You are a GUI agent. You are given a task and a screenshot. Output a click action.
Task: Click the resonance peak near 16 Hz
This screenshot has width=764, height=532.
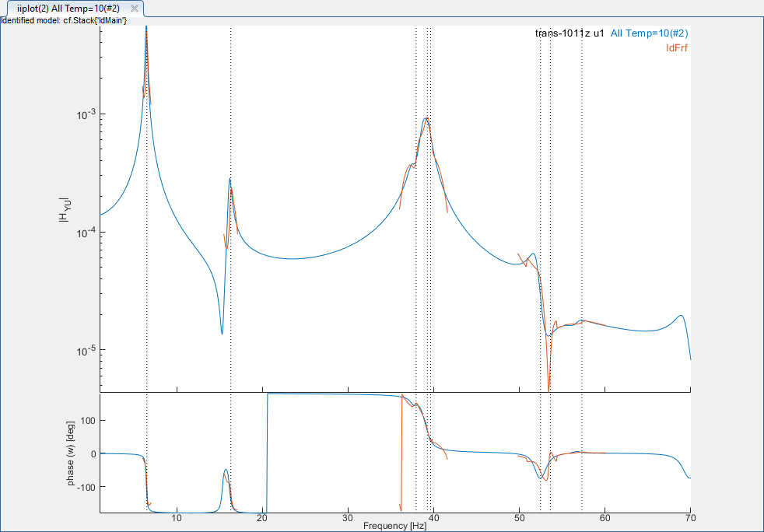230,180
